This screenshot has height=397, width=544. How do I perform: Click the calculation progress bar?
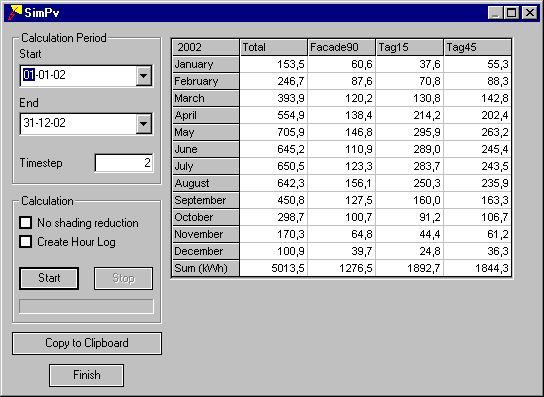pos(86,306)
